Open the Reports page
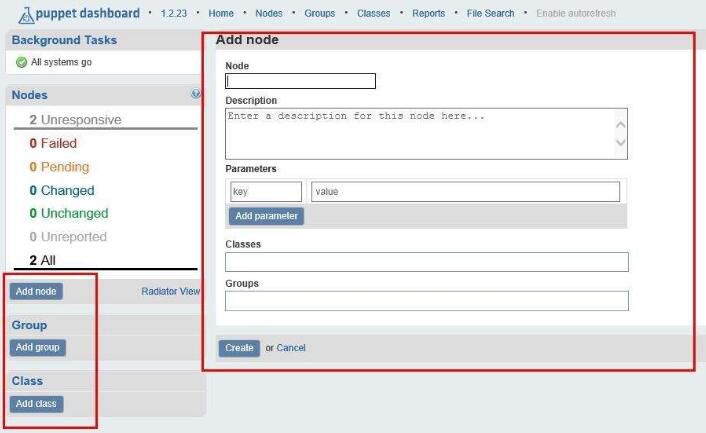This screenshot has width=706, height=433. 428,14
